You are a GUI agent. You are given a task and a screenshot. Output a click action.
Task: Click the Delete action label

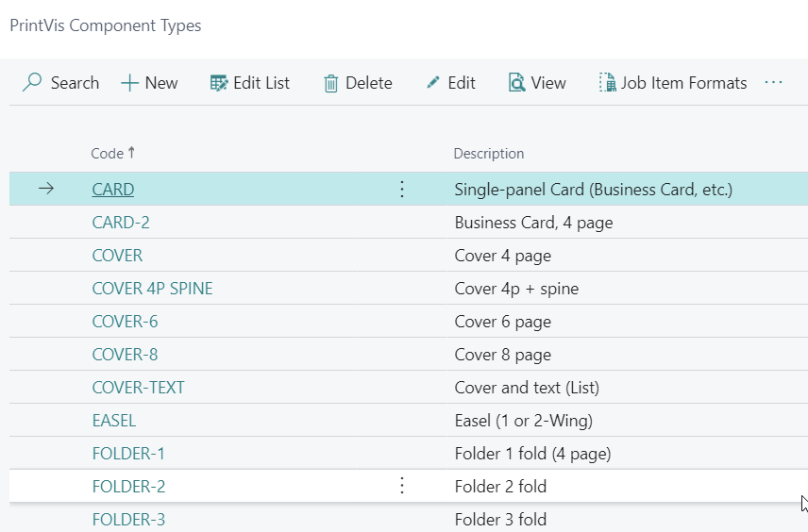[368, 83]
